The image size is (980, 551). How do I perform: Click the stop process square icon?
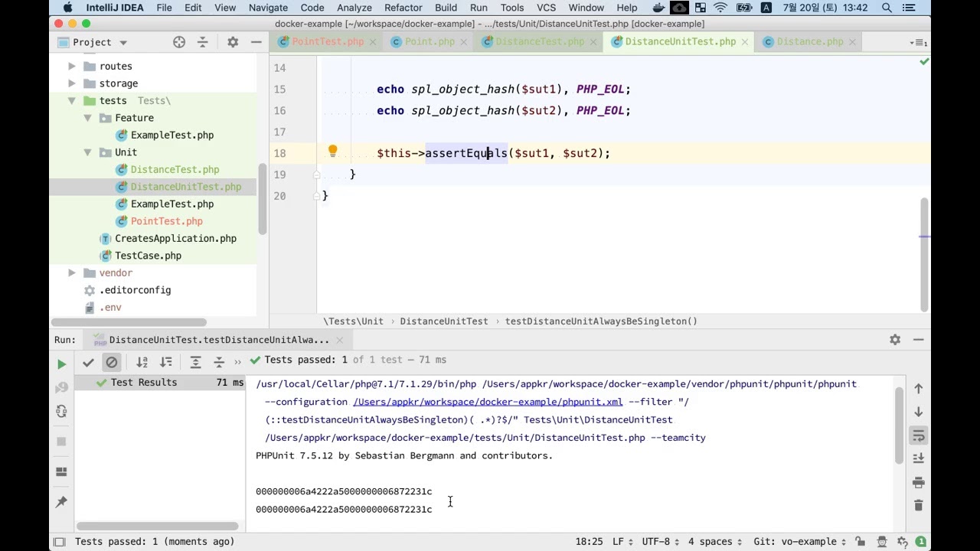[x=62, y=442]
